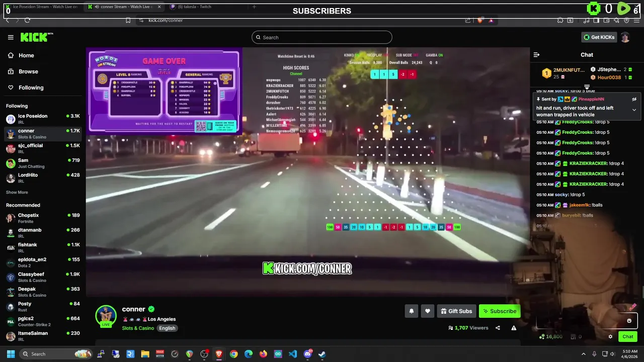644x362 pixels.
Task: Show hidden system tray icons
Action: [x=584, y=354]
